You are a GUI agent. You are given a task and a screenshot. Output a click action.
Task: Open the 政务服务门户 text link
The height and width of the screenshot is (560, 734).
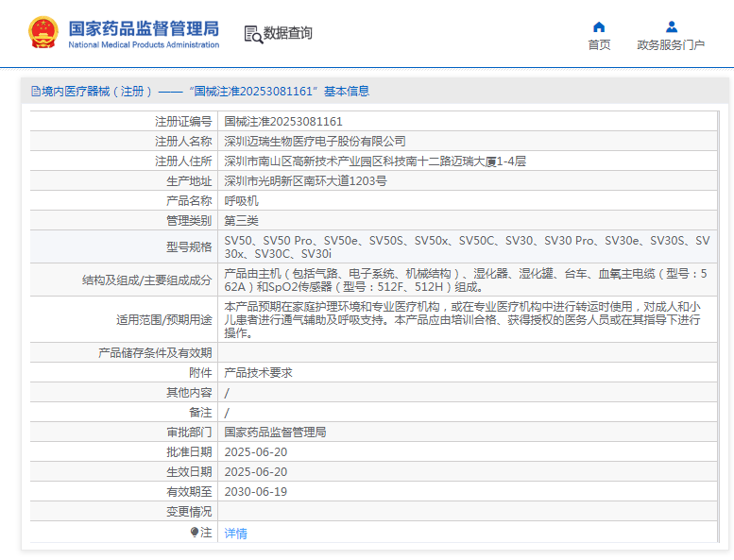point(671,45)
